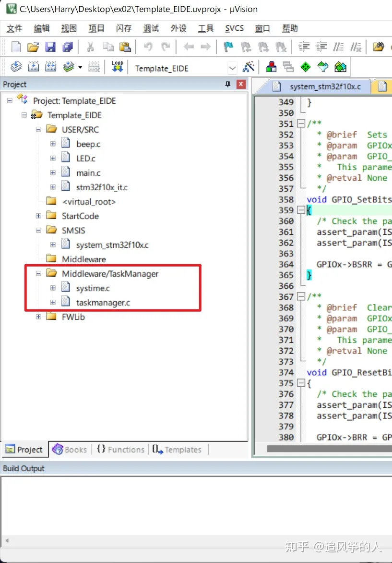
Task: Click the Batch Build icon
Action: click(68, 67)
